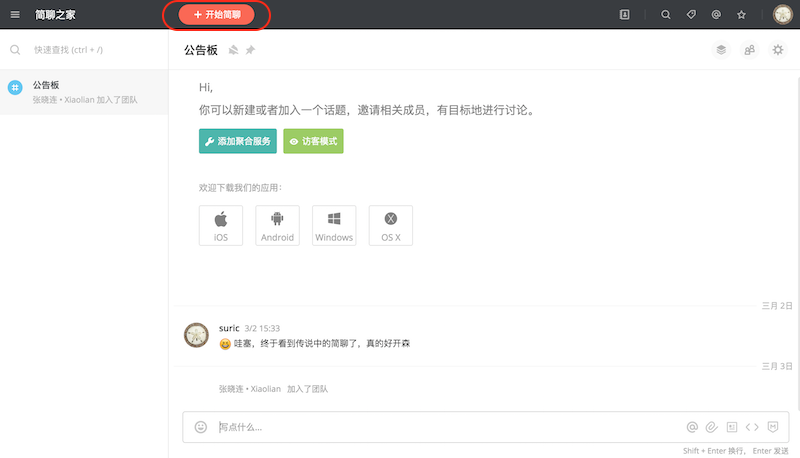Open the contacts address book icon
This screenshot has width=800, height=458.
pyautogui.click(x=625, y=15)
